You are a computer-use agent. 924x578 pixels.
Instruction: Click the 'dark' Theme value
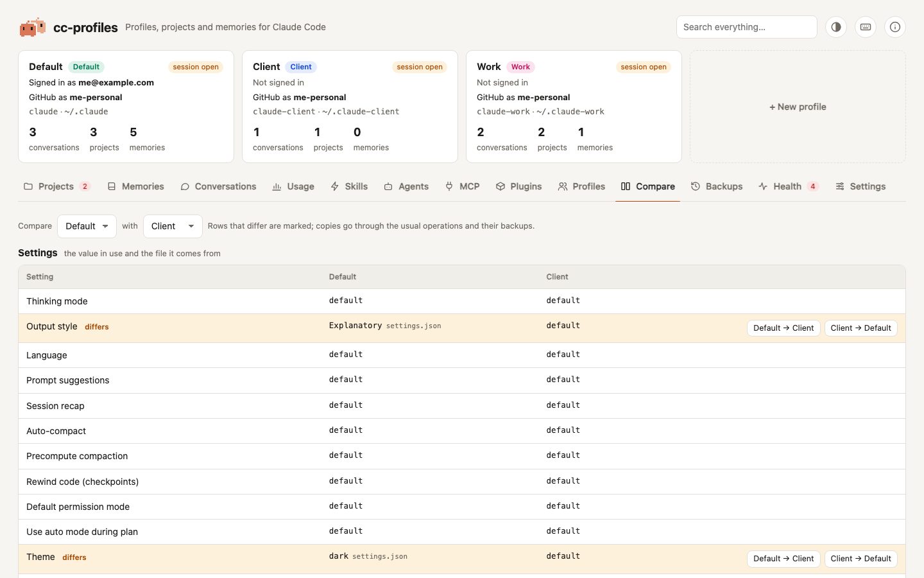(339, 556)
